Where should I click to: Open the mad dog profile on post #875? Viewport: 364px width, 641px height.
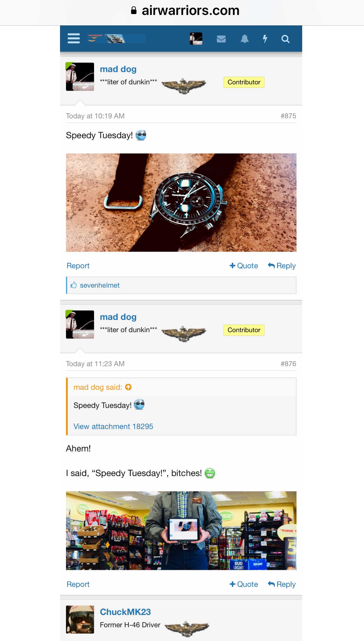[118, 69]
